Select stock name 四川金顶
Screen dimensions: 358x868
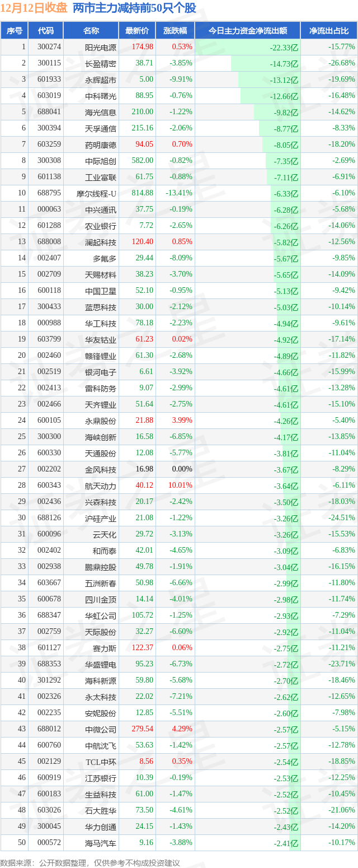(101, 599)
